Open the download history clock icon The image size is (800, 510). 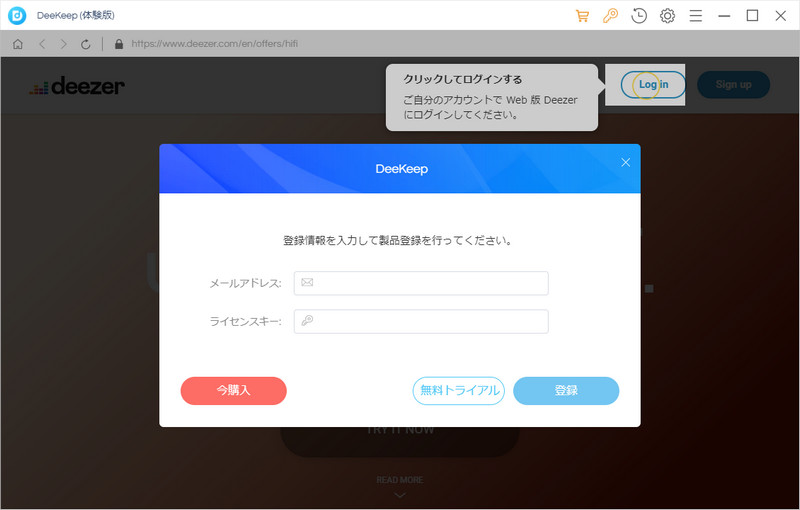click(639, 16)
